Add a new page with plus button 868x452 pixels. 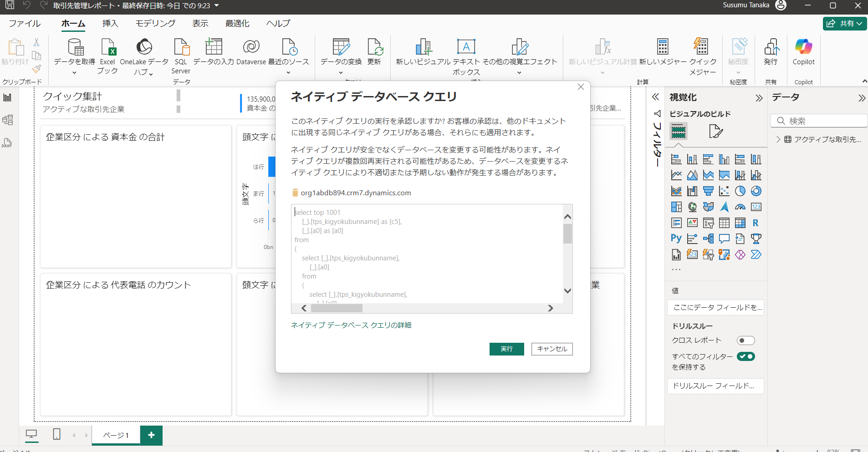click(x=151, y=435)
